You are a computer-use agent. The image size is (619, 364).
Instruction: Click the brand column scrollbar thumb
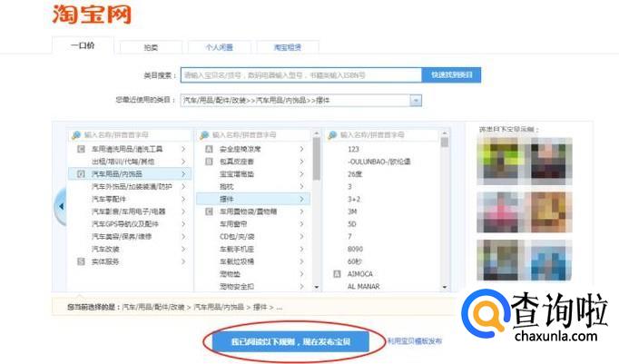445,143
